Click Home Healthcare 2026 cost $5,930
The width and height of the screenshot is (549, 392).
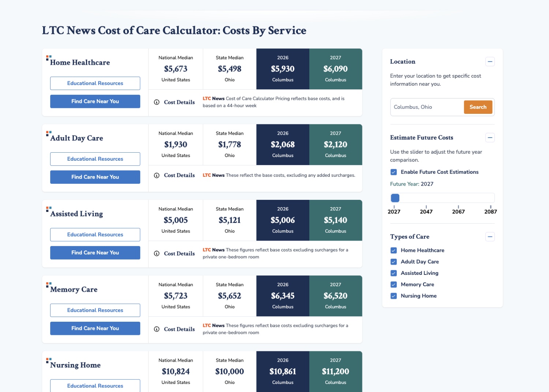[283, 69]
